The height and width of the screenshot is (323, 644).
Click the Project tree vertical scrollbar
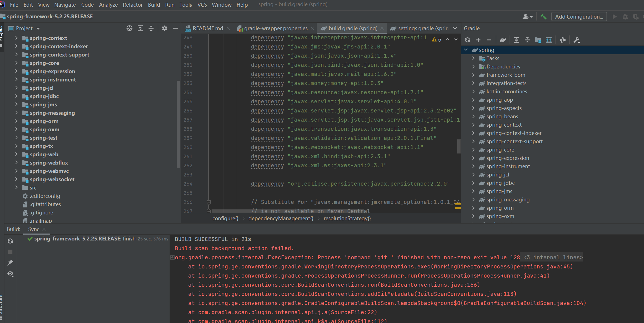coord(178,124)
